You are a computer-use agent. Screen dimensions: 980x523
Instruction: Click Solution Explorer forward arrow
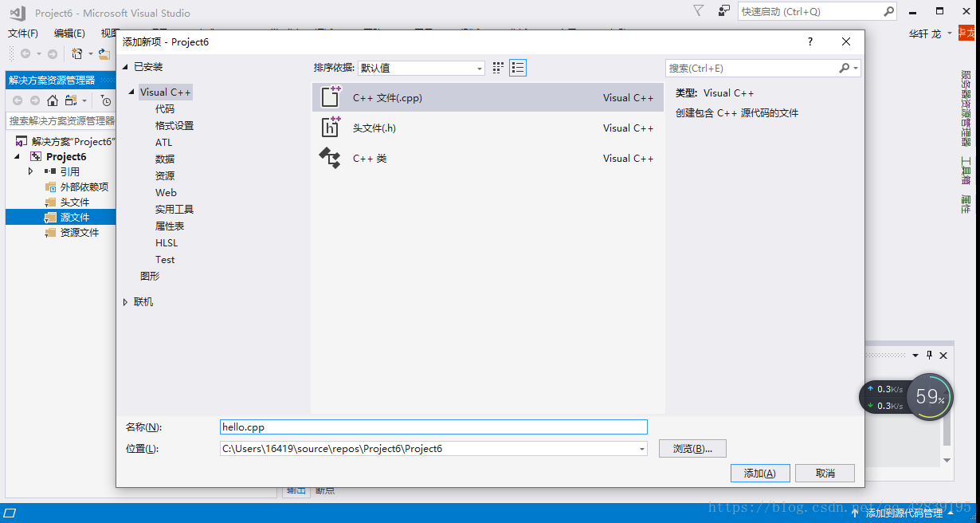click(35, 100)
